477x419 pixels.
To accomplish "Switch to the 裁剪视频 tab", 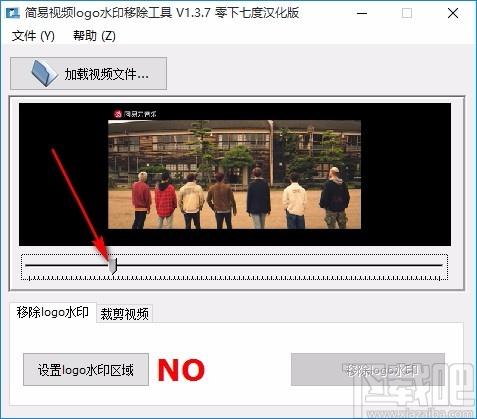I will pos(125,314).
